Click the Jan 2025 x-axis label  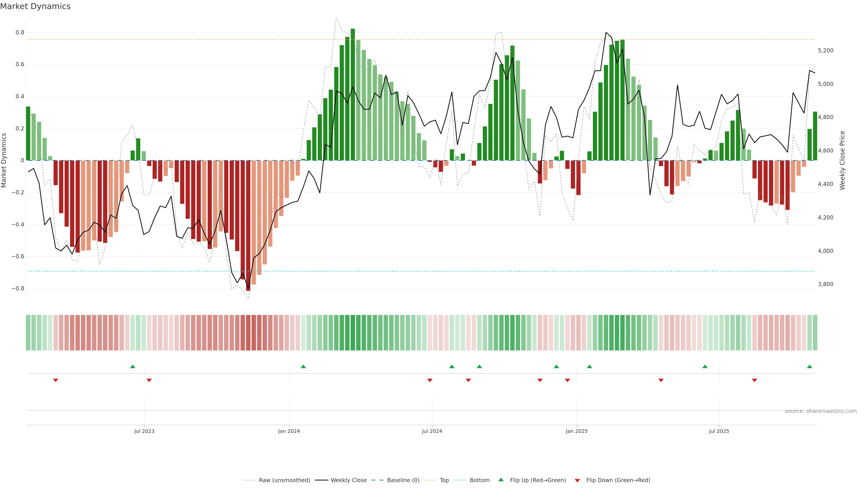tap(577, 431)
